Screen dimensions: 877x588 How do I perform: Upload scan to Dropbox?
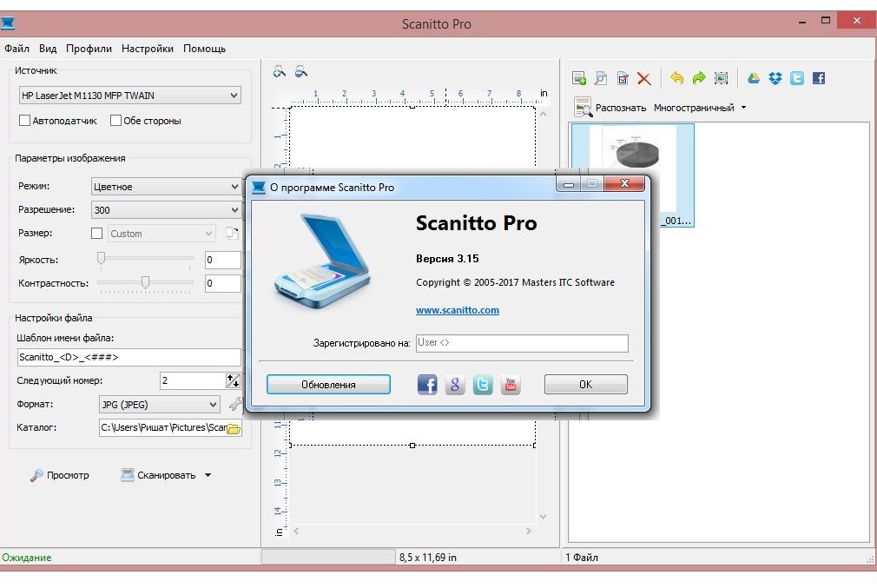(x=775, y=78)
